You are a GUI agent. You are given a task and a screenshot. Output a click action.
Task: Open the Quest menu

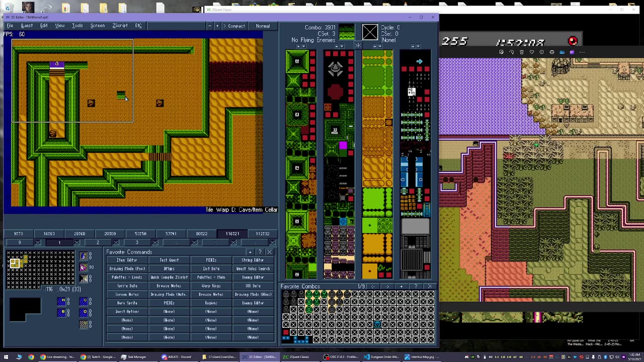[27, 26]
